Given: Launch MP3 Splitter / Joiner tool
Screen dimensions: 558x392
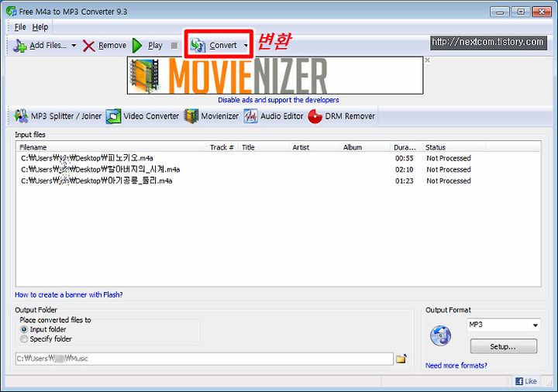Looking at the screenshot, I should tap(57, 116).
